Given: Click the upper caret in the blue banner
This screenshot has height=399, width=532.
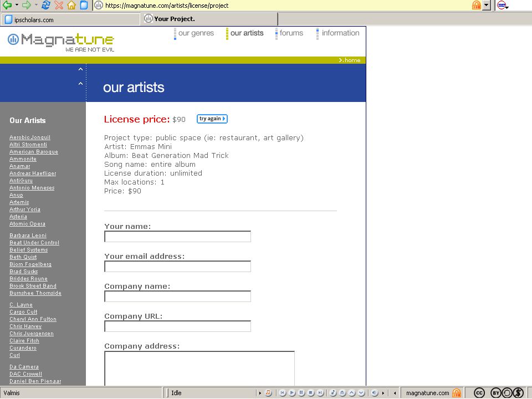Looking at the screenshot, I should pos(80,69).
